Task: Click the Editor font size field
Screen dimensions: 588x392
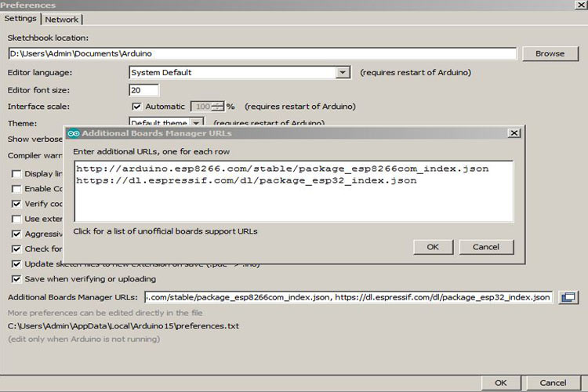Action: tap(143, 90)
